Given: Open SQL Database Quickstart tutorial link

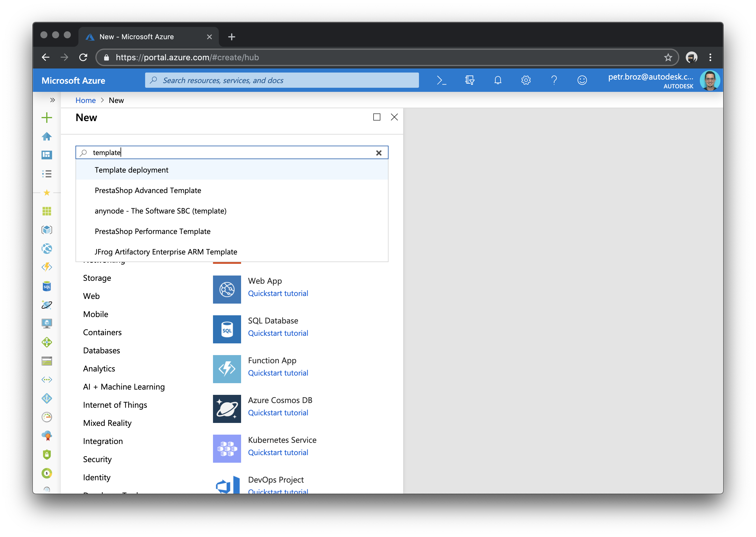Looking at the screenshot, I should coord(278,333).
